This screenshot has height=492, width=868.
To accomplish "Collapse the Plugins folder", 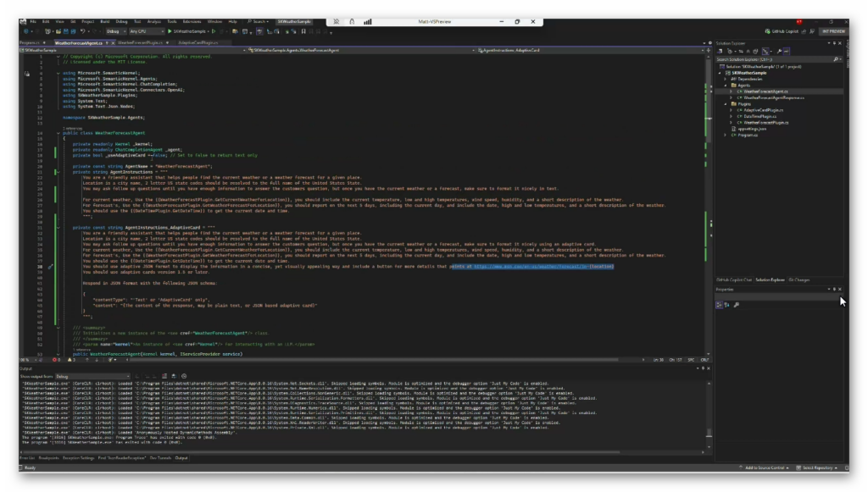I will click(x=726, y=104).
